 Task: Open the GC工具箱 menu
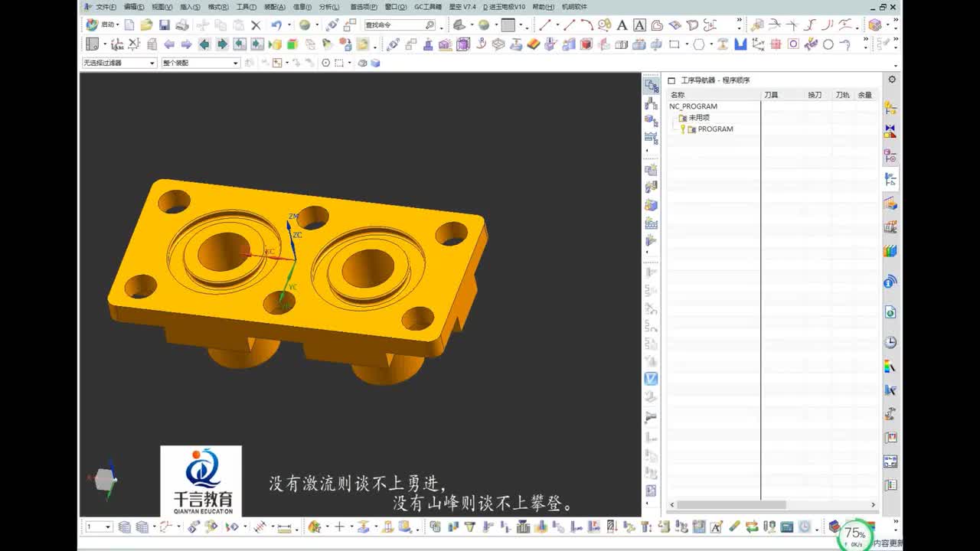pyautogui.click(x=428, y=7)
